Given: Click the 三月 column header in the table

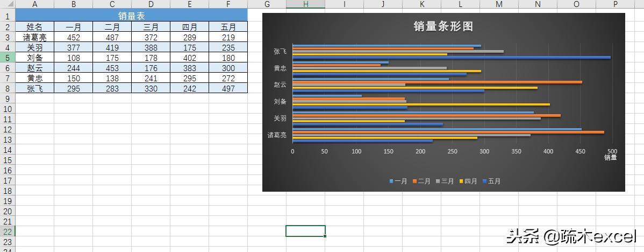Looking at the screenshot, I should [x=151, y=27].
